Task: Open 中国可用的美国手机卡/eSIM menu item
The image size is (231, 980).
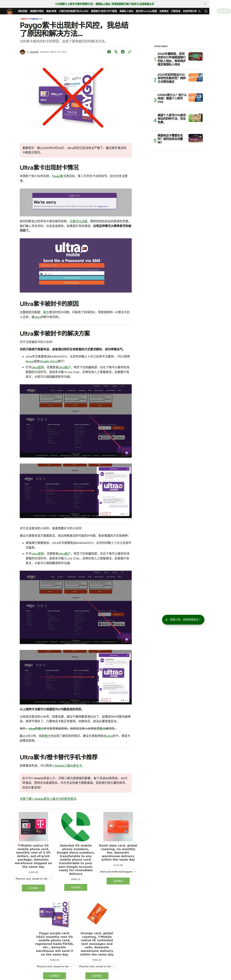Action: 73,11
